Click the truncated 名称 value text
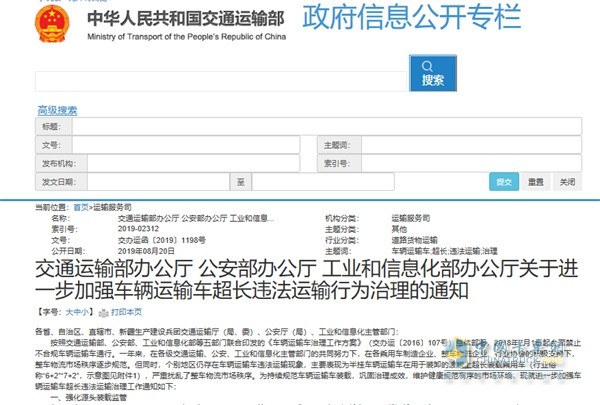The height and width of the screenshot is (405, 600). pos(196,218)
